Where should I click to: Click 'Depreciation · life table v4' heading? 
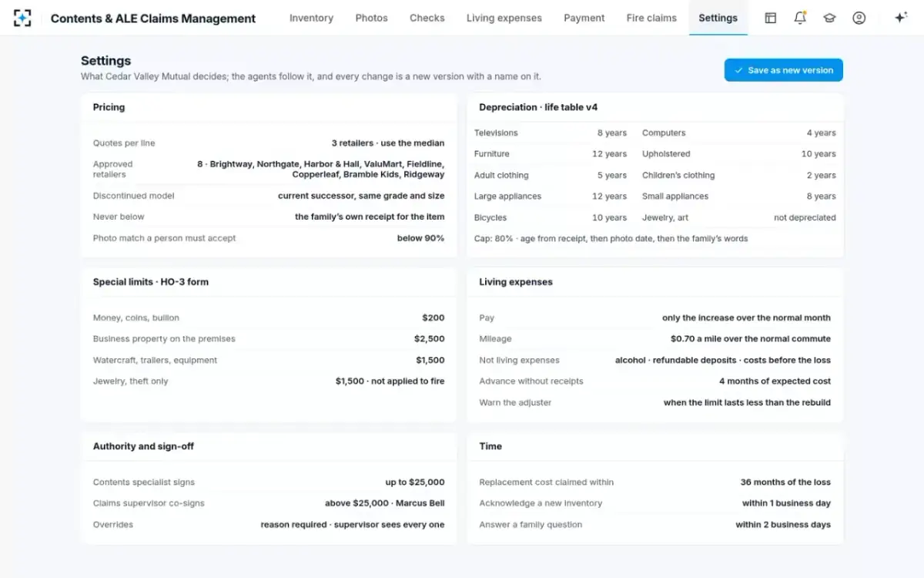pos(538,107)
